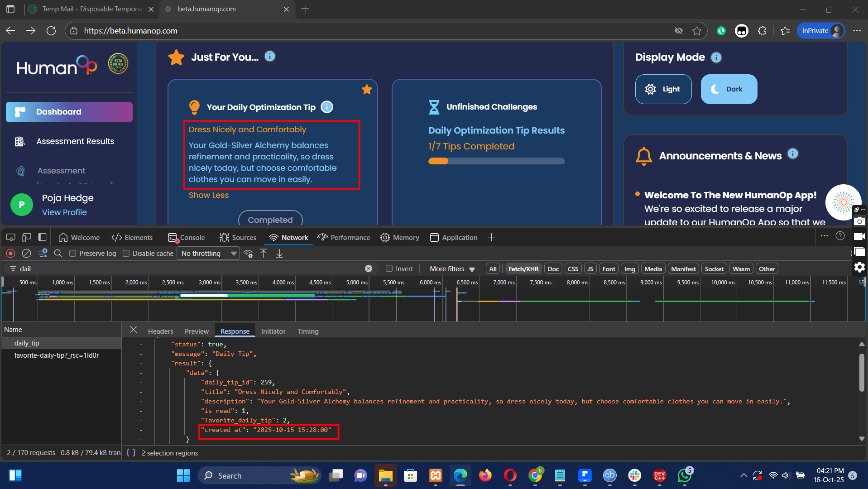Tick the Invert filter checkbox
The width and height of the screenshot is (868, 489).
[x=389, y=268]
